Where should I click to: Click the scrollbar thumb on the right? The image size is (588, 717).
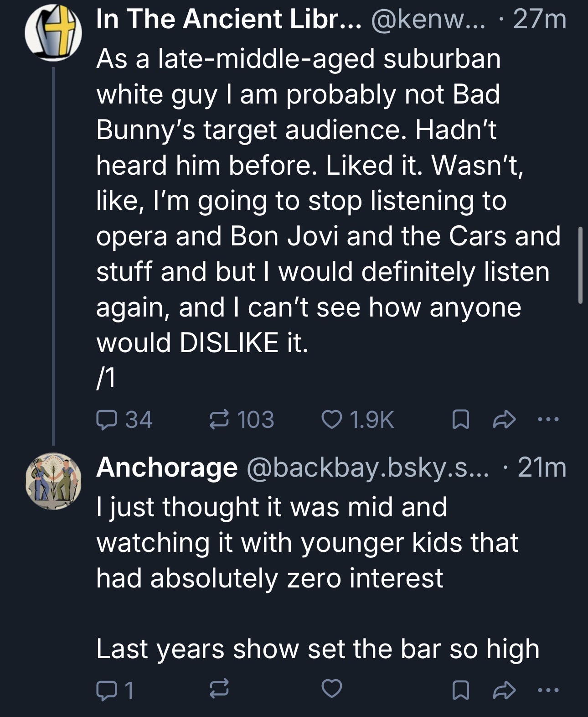tap(580, 265)
